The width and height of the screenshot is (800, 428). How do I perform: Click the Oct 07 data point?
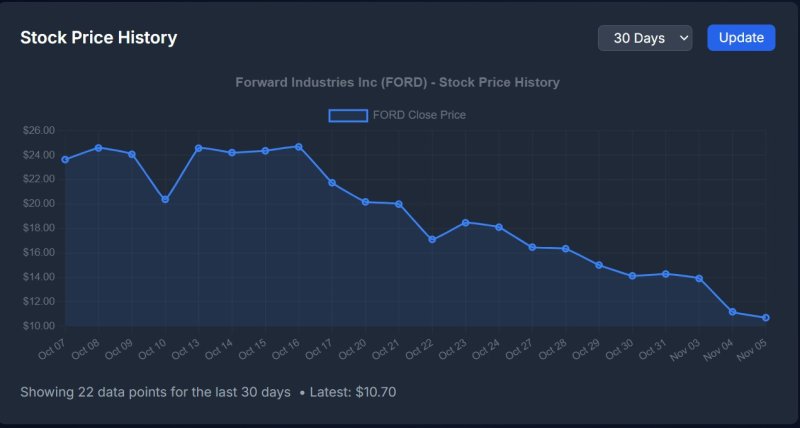65,160
